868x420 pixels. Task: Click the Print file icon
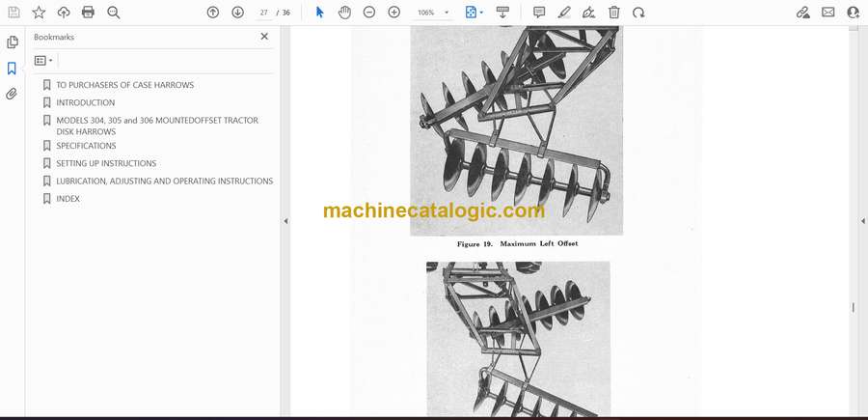pyautogui.click(x=89, y=13)
